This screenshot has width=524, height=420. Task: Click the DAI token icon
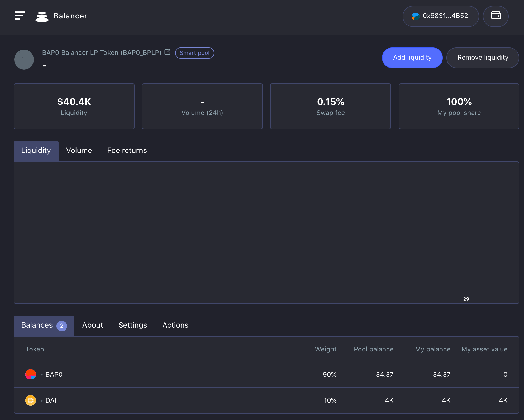31,400
